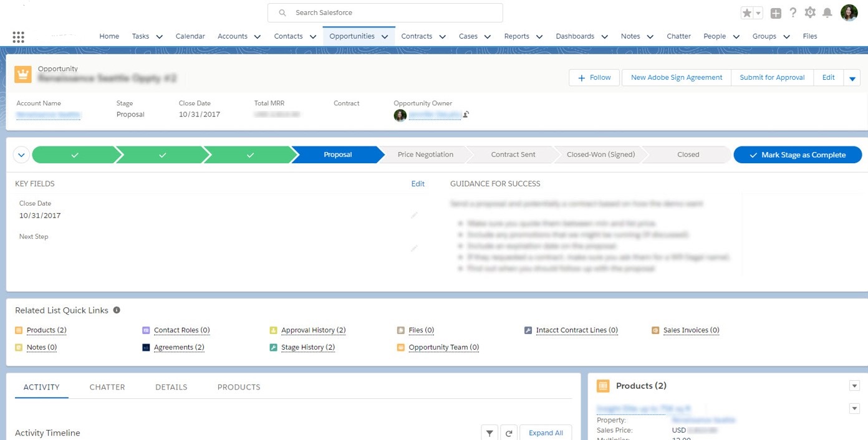
Task: Open the first product row actions dropdown
Action: pyautogui.click(x=855, y=409)
